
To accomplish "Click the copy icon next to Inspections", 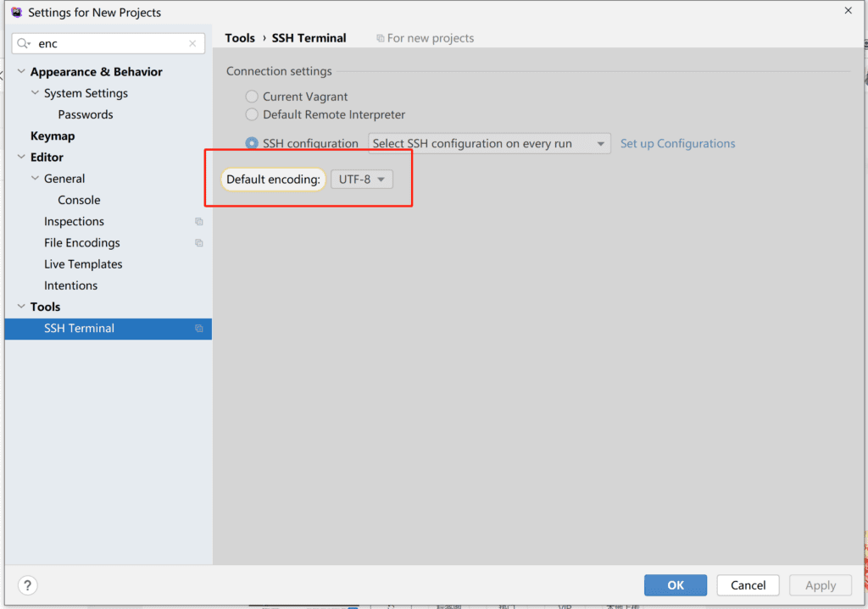I will tap(199, 222).
